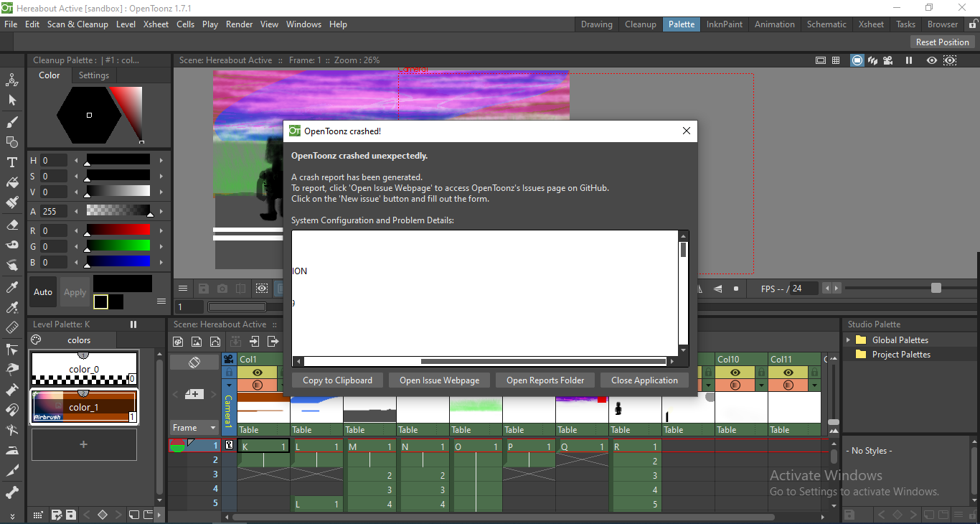This screenshot has width=980, height=524.
Task: Click the Frame 3 row in the Xsheet
Action: point(216,474)
